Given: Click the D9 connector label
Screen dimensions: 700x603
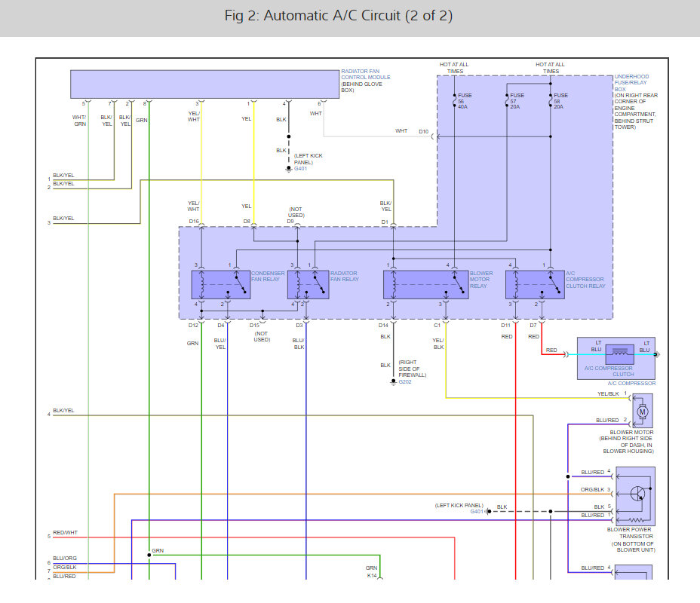Looking at the screenshot, I should tap(290, 221).
